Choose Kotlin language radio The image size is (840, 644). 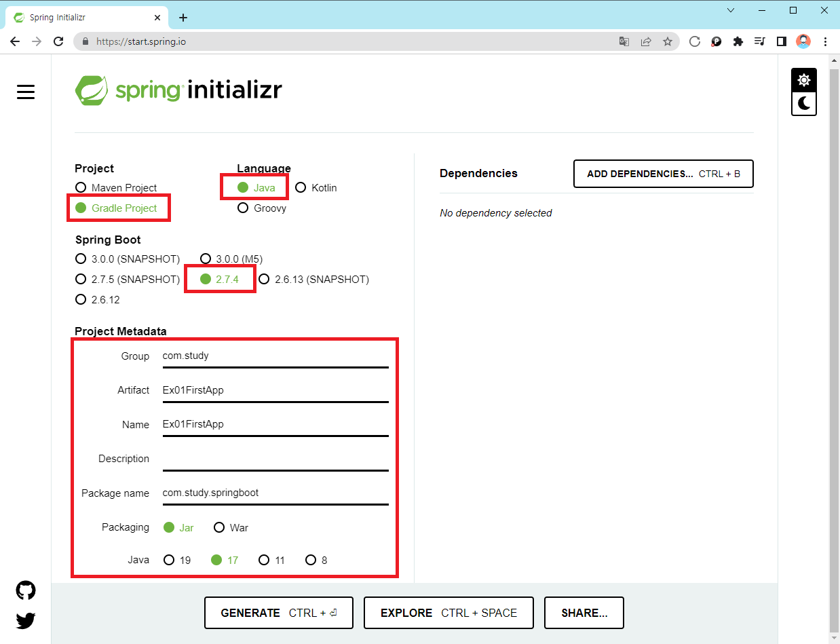pyautogui.click(x=316, y=187)
